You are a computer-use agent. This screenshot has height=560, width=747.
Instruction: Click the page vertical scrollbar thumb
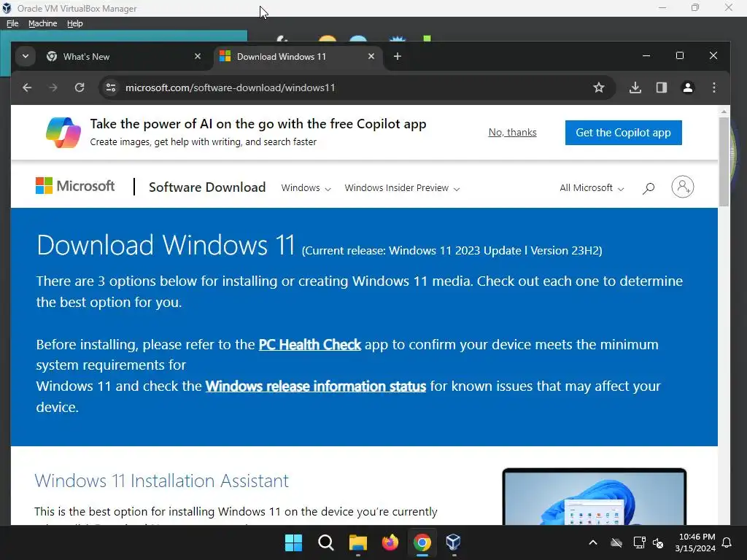(724, 162)
